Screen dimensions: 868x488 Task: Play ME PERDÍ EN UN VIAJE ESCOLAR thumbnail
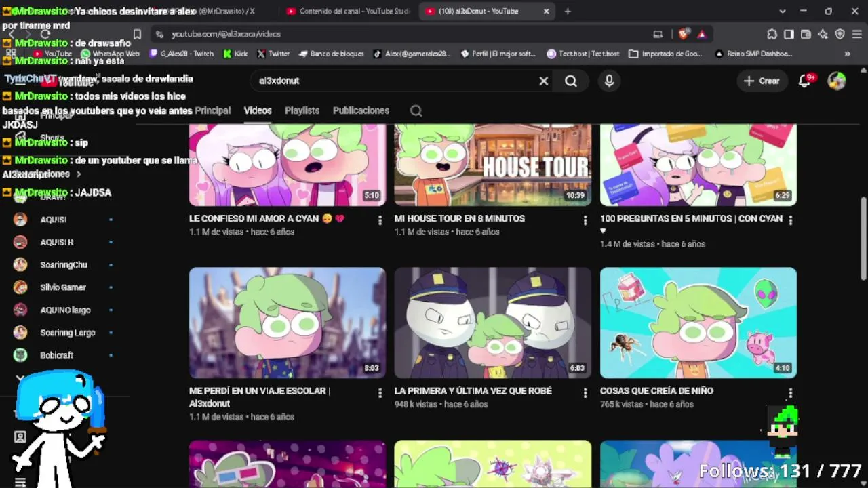[x=288, y=323]
